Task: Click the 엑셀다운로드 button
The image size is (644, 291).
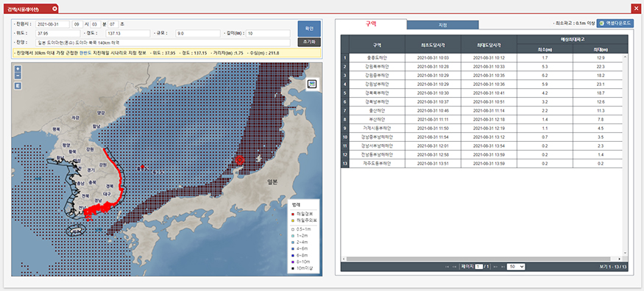Action: (x=615, y=24)
